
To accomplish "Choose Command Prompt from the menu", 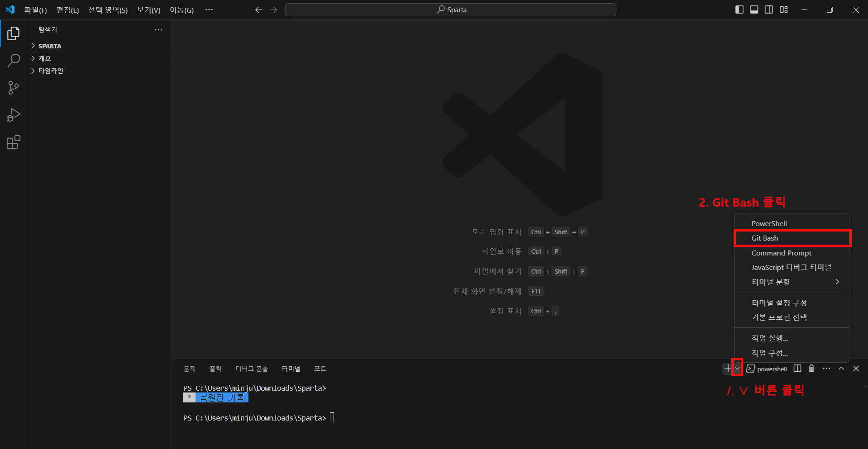I will tap(792, 253).
